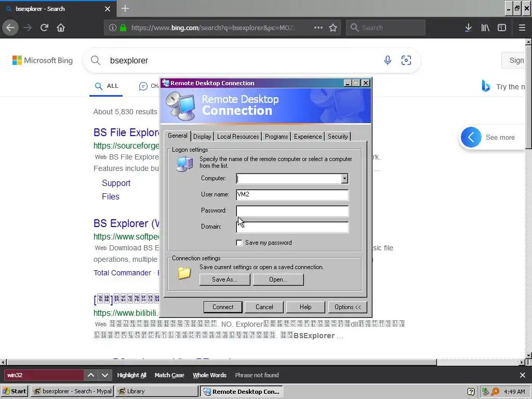This screenshot has height=399, width=532.
Task: Click the blue See more arrow circle
Action: point(471,137)
